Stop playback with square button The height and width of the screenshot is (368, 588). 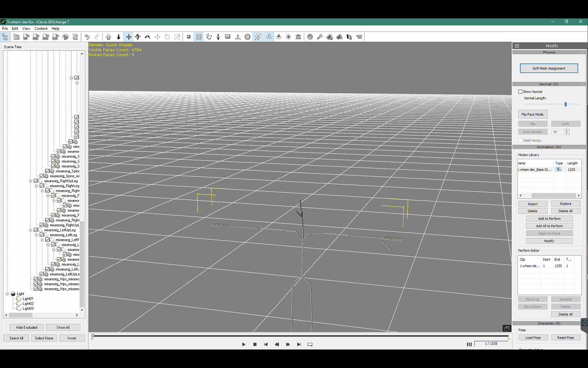point(255,344)
